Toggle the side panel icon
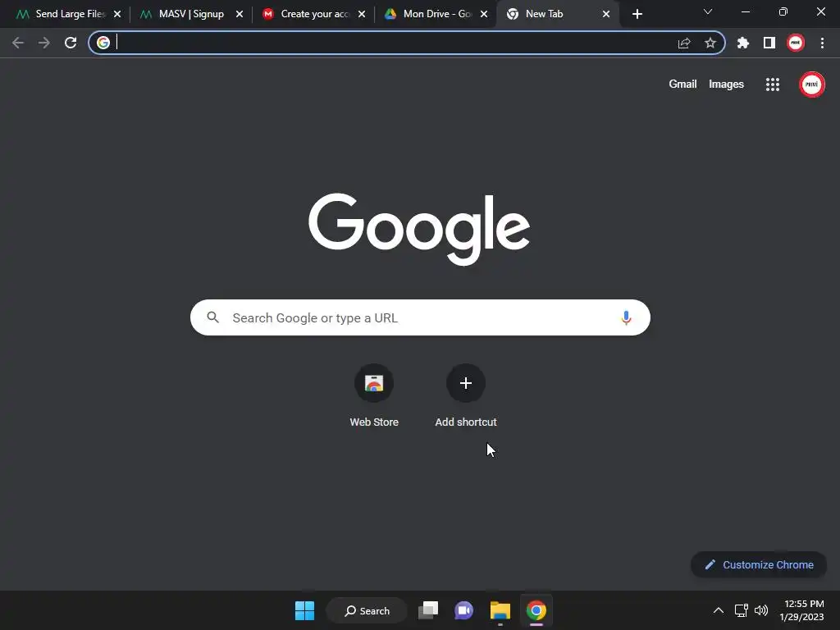The width and height of the screenshot is (840, 630). pyautogui.click(x=769, y=43)
